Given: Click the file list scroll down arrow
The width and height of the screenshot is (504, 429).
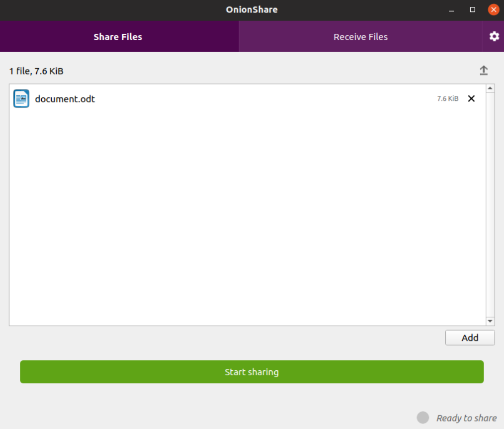Looking at the screenshot, I should [490, 321].
